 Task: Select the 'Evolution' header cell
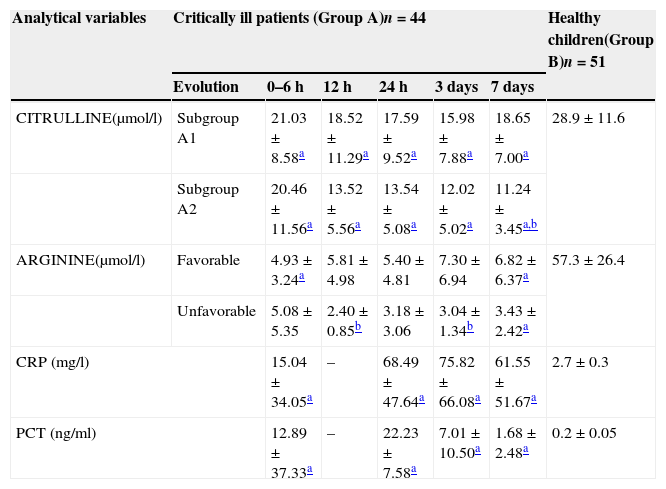(x=206, y=87)
